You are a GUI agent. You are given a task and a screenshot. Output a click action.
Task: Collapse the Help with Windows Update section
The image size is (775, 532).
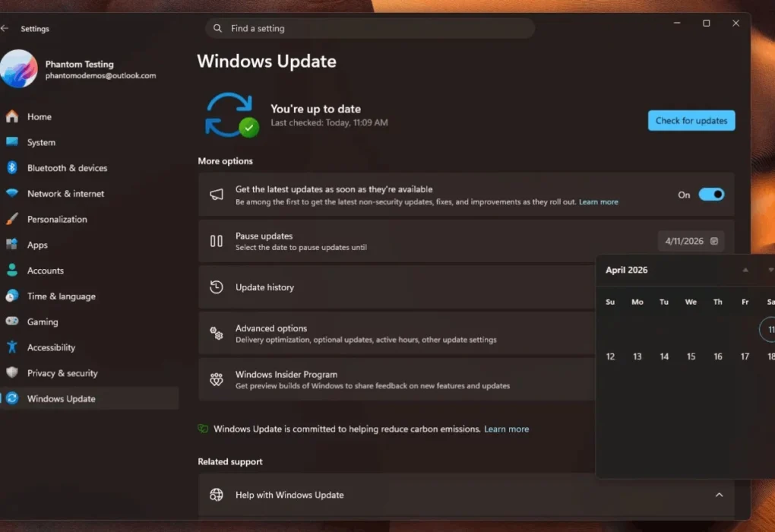click(718, 495)
